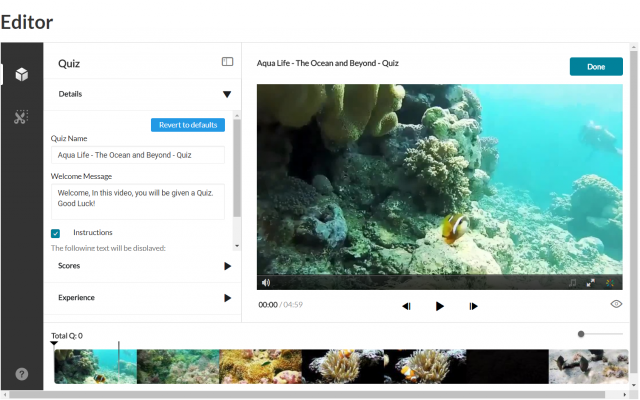Expand the player to fullscreen
Viewport: 640px width, 400px height.
click(x=590, y=283)
